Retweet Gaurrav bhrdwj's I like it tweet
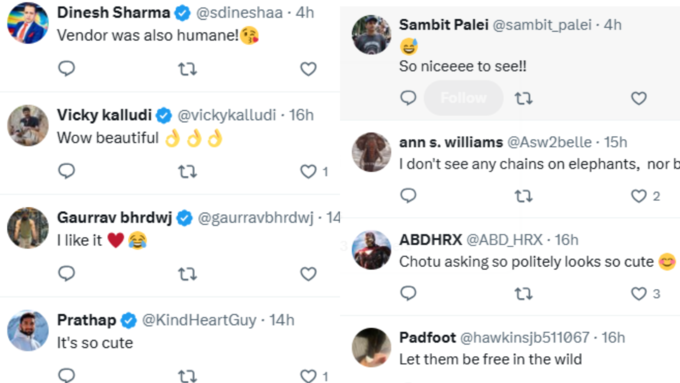The image size is (680, 383). point(187,274)
